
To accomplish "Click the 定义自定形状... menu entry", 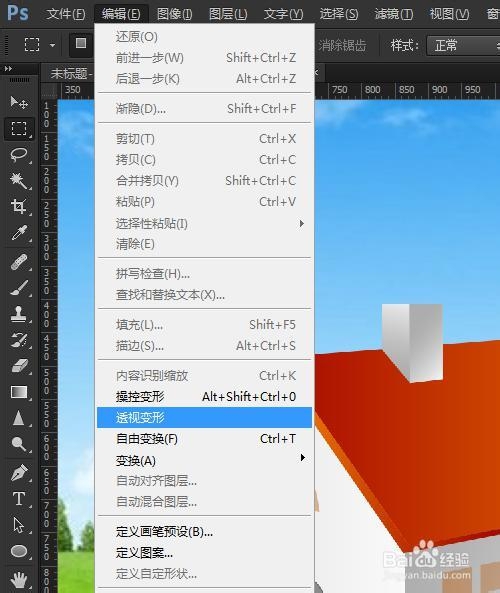I will (x=205, y=574).
